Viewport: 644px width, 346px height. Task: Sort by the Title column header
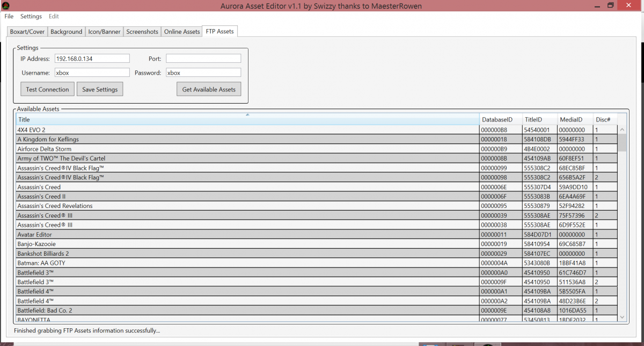click(247, 120)
